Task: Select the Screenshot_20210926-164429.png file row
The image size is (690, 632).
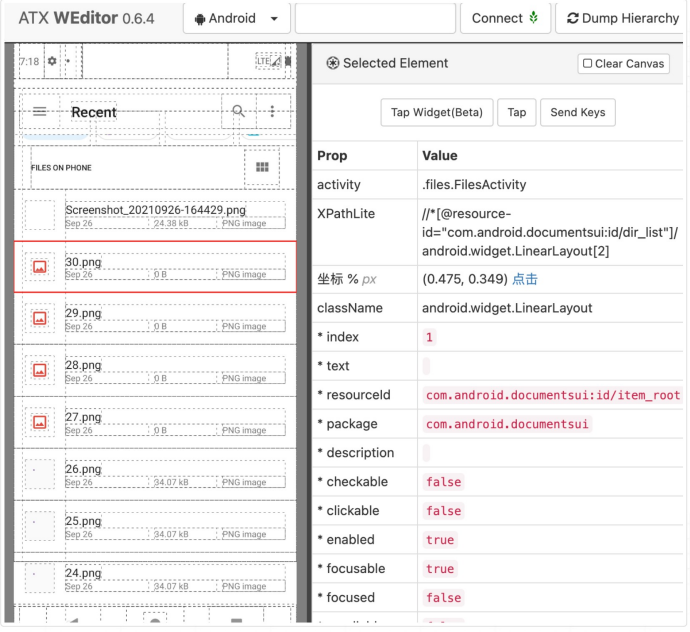Action: pos(155,215)
